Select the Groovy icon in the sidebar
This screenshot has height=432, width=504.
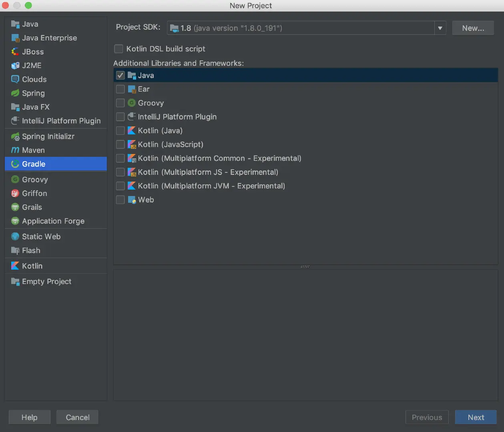[x=15, y=180]
